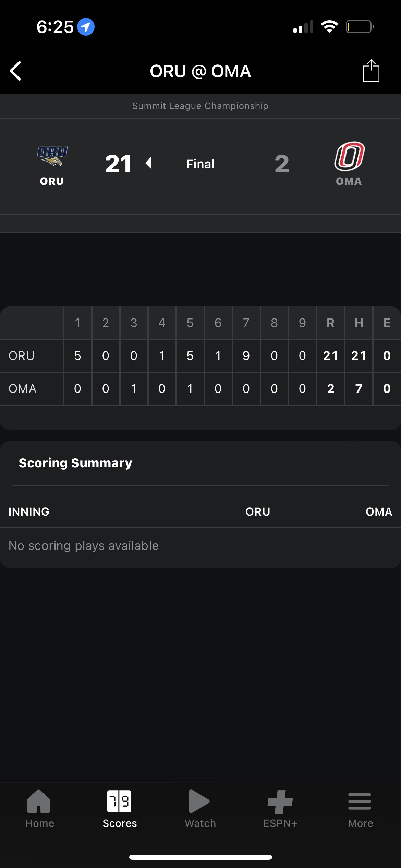Tap the ORU @ OMA title

pyautogui.click(x=200, y=71)
